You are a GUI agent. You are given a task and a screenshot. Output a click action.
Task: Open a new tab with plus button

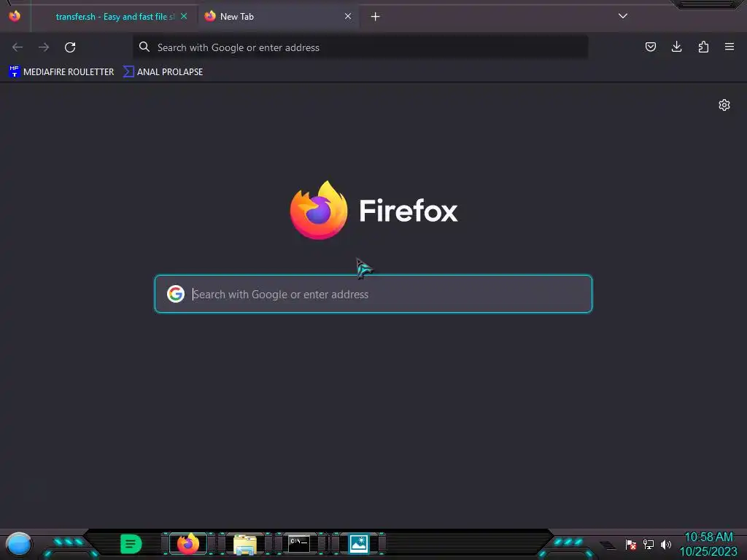point(376,17)
